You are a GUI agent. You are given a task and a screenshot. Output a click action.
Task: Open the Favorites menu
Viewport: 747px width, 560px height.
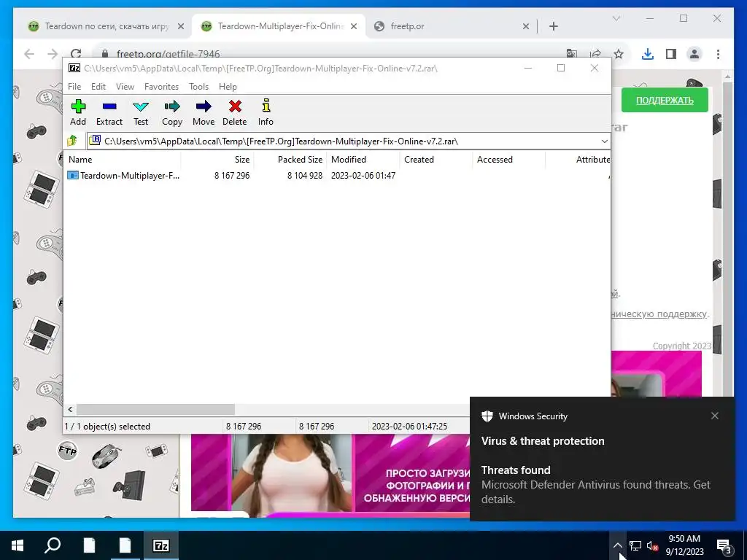point(161,87)
